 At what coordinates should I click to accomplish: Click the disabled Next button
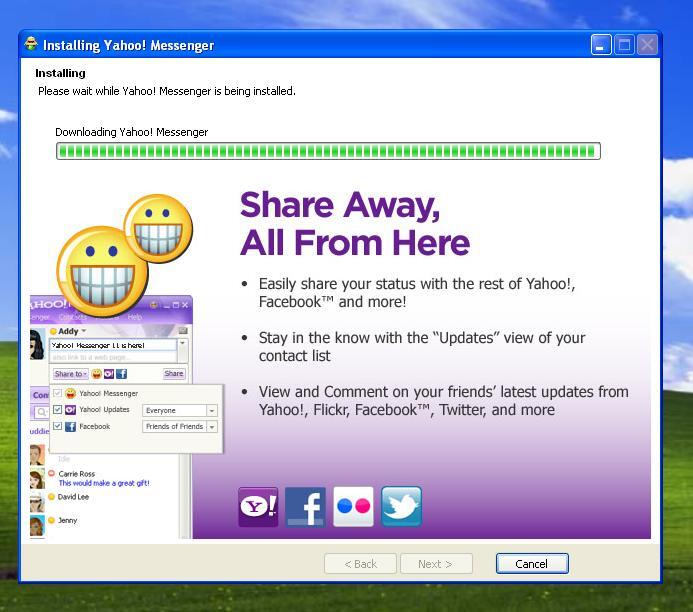(x=436, y=564)
